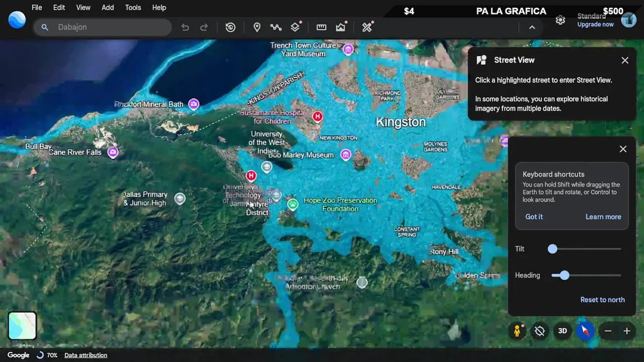This screenshot has width=644, height=362.
Task: Click the red compass arrow
Action: [585, 331]
